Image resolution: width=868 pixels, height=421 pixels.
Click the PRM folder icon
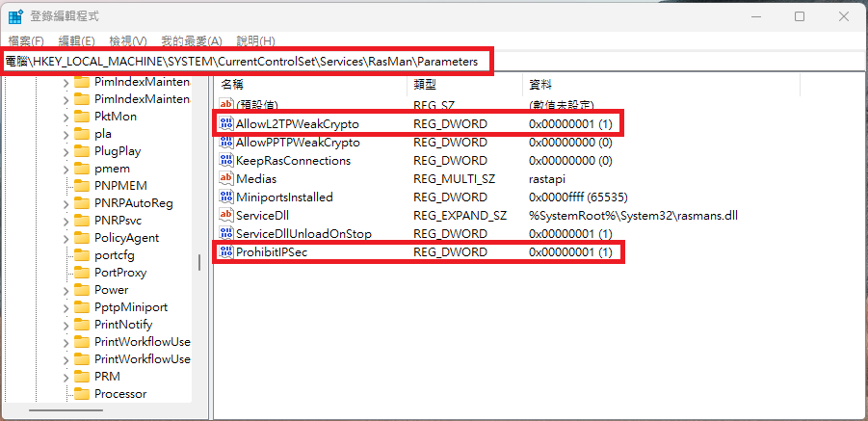[82, 377]
